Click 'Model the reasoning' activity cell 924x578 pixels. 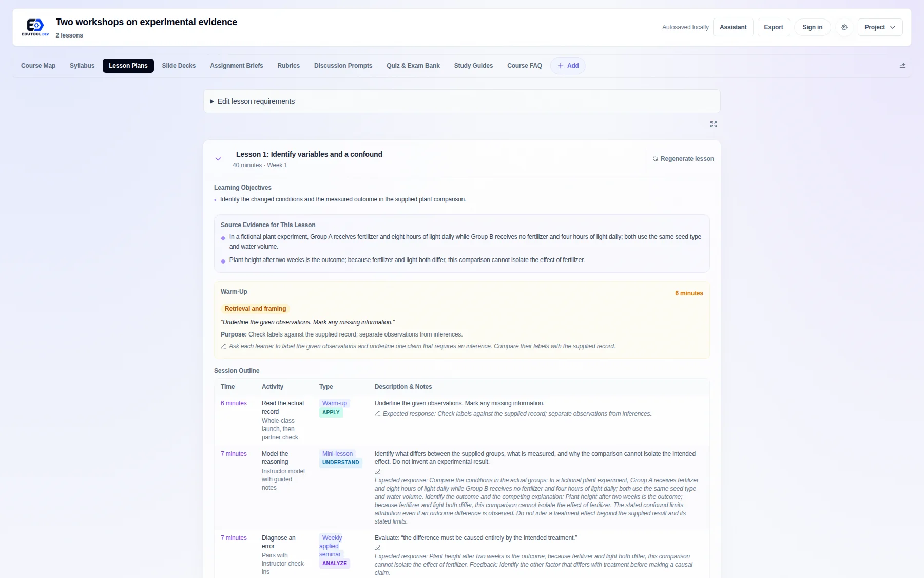pyautogui.click(x=275, y=458)
